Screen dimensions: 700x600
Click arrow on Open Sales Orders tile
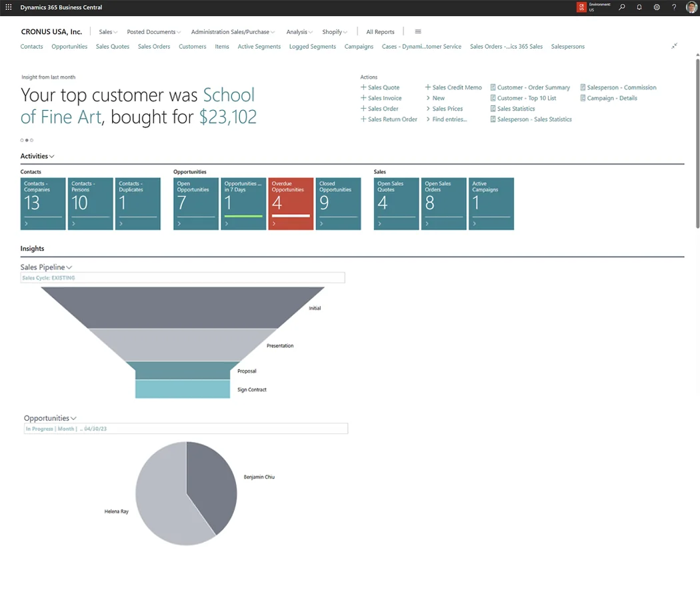tap(427, 223)
